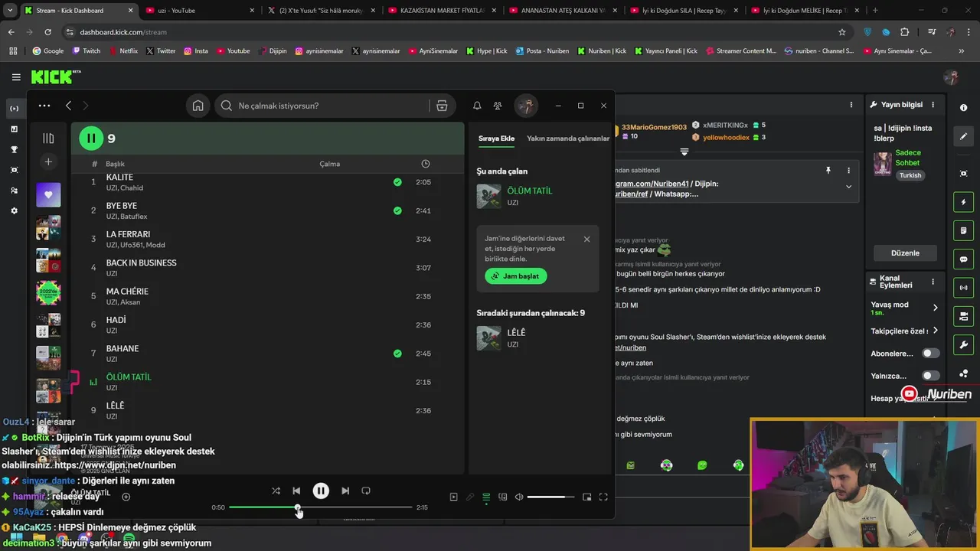
Task: Select LÊLÊ in the queue panel
Action: (x=537, y=337)
